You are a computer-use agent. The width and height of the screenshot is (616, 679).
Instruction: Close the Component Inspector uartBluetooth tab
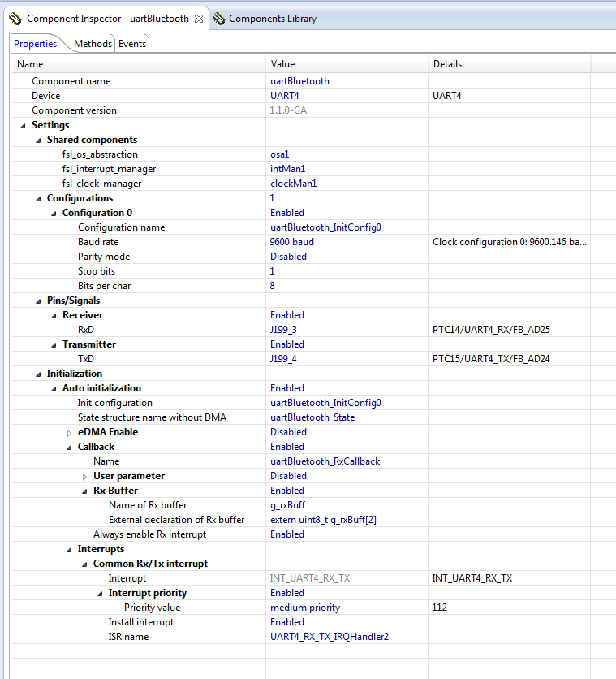point(199,19)
